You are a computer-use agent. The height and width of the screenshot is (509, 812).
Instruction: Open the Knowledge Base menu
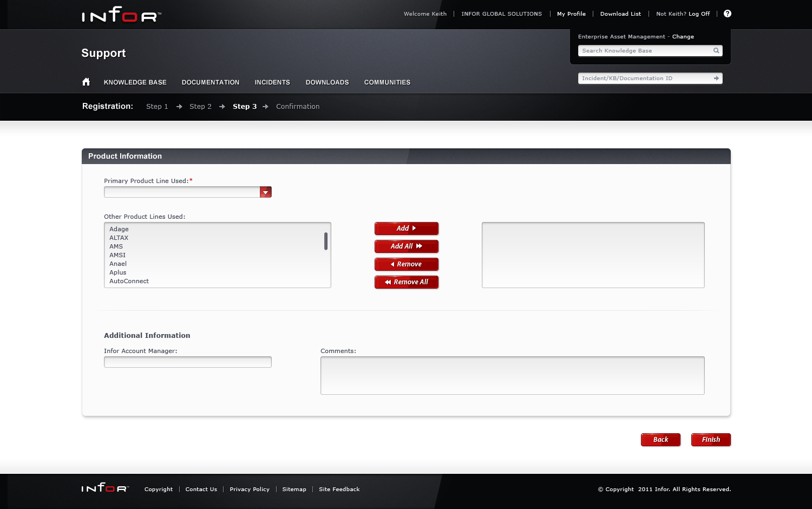point(135,82)
